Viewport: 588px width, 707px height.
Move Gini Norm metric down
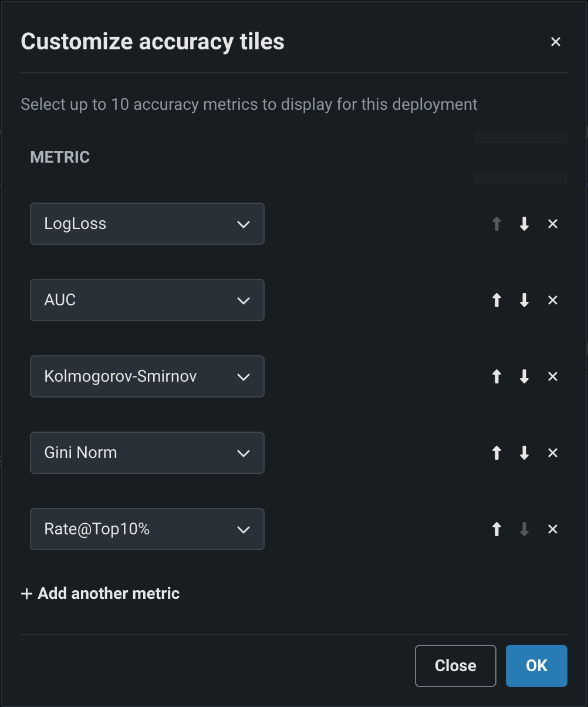pyautogui.click(x=525, y=453)
